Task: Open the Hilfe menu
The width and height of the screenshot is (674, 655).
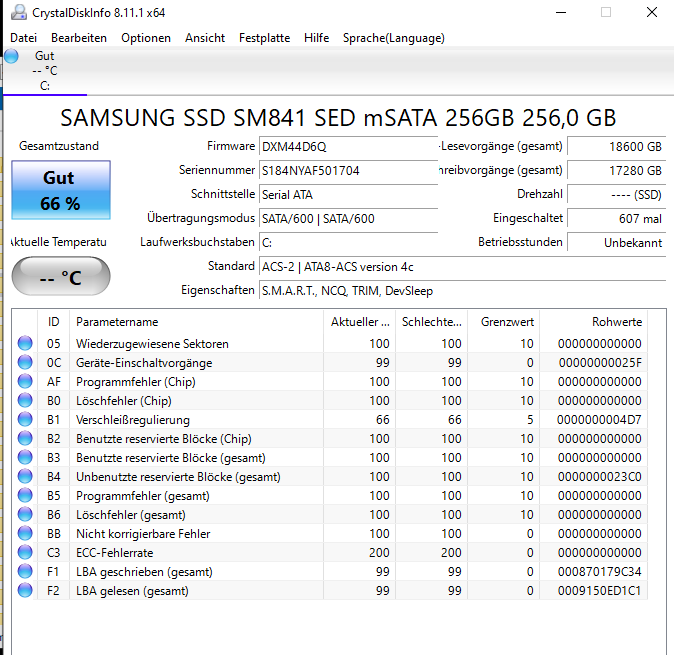Action: [x=316, y=38]
